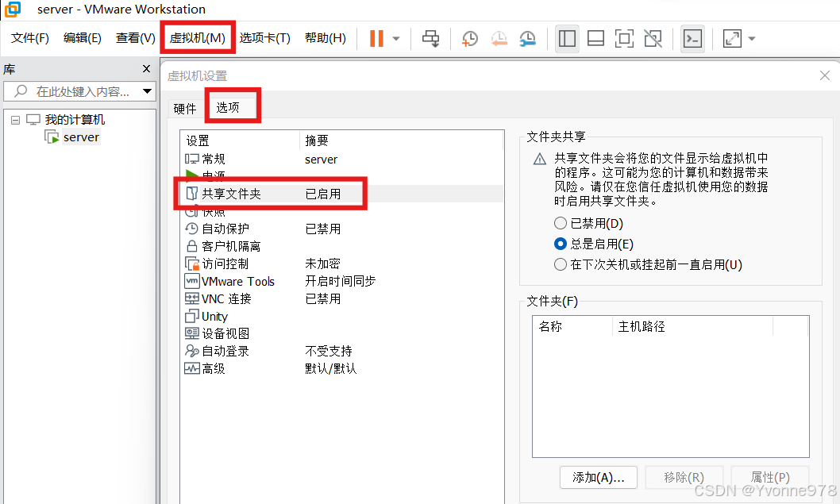The height and width of the screenshot is (504, 840).
Task: Click the 名称 column header
Action: point(572,326)
